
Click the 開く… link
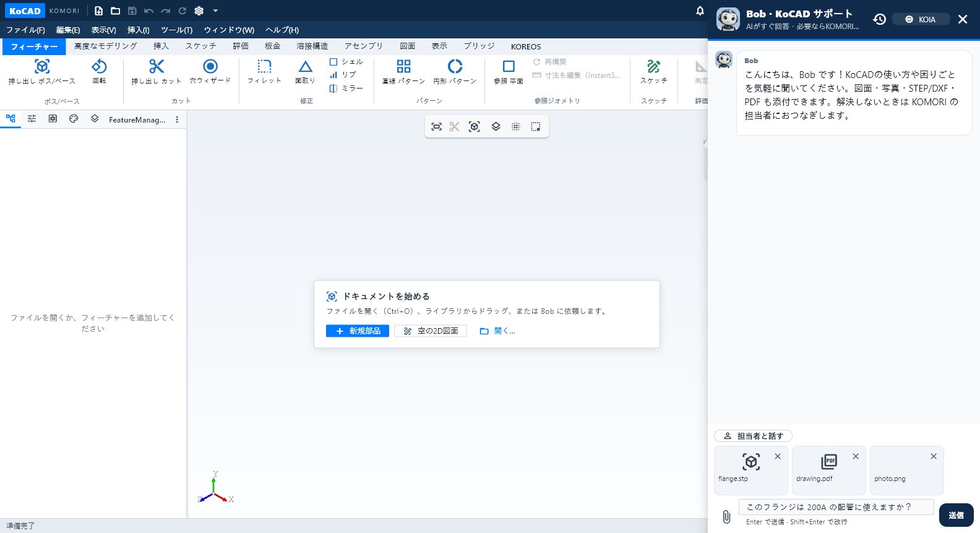(497, 331)
